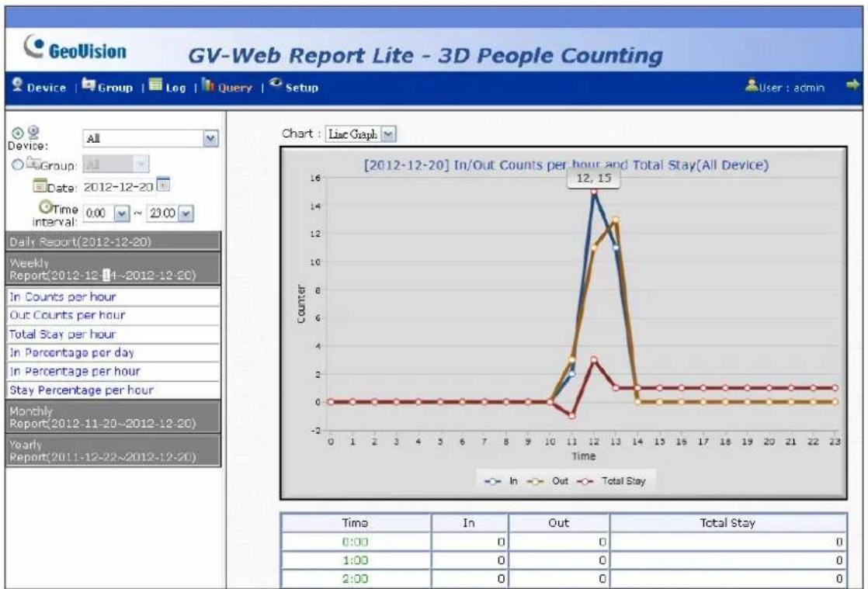868x589 pixels.
Task: Open the disabled Group dropdown
Action: click(116, 165)
